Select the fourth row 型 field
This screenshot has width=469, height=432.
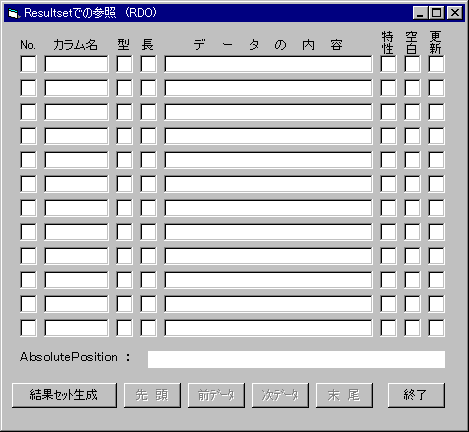click(124, 136)
